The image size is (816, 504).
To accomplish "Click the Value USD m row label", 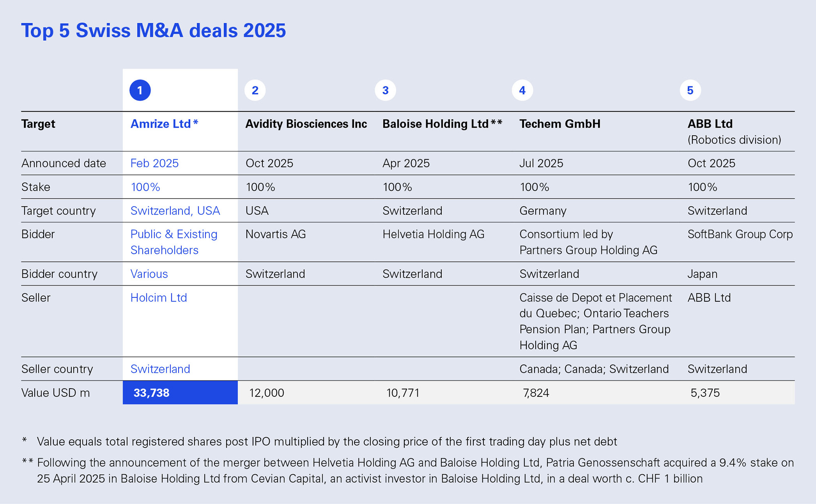I will click(55, 393).
